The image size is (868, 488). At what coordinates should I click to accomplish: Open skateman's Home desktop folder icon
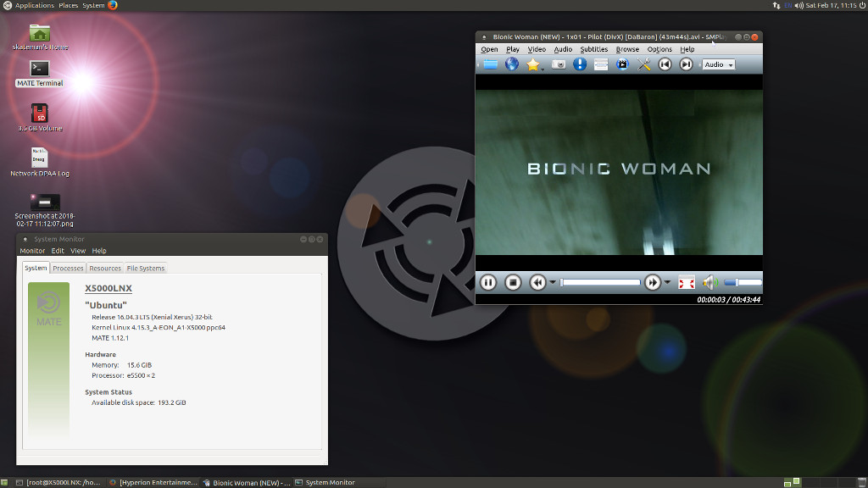coord(40,34)
